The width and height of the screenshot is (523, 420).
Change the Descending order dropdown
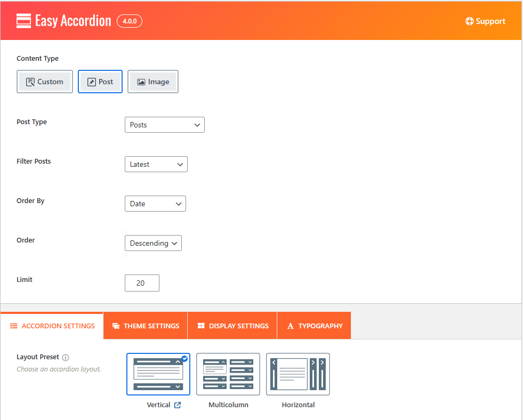coord(153,243)
